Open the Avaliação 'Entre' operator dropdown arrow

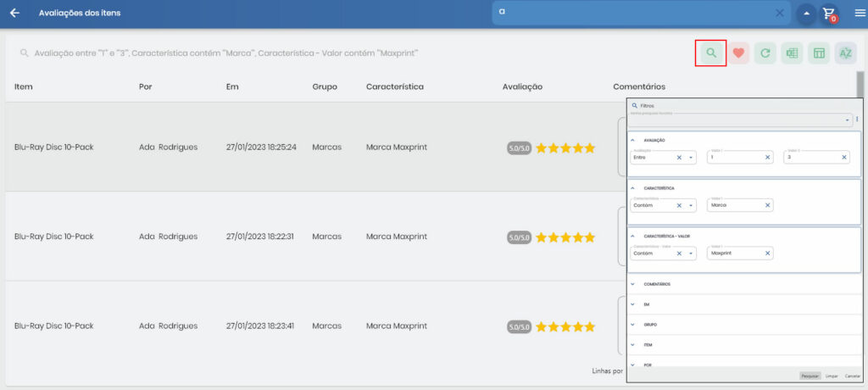click(691, 158)
